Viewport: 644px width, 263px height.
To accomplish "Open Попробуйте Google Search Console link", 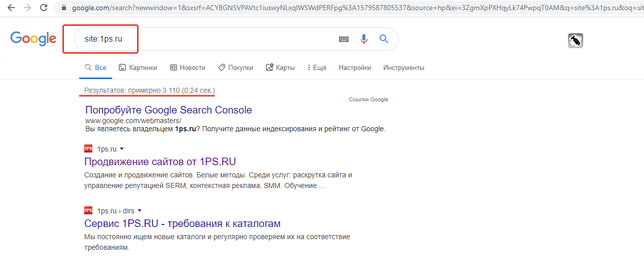I will (168, 110).
